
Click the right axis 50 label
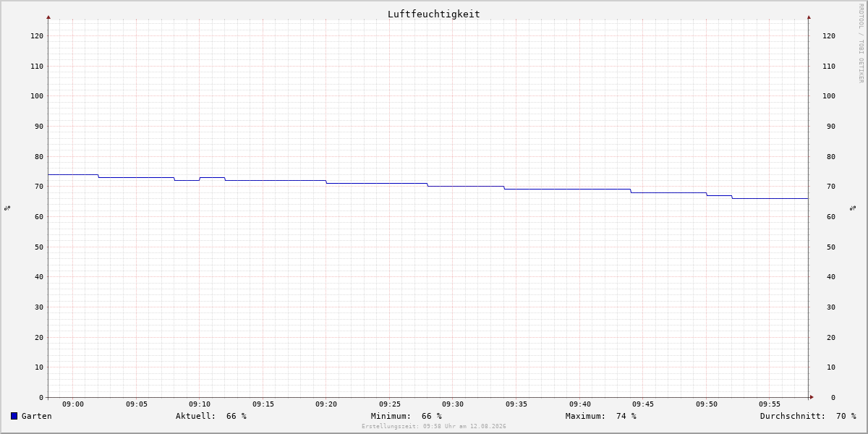click(828, 247)
